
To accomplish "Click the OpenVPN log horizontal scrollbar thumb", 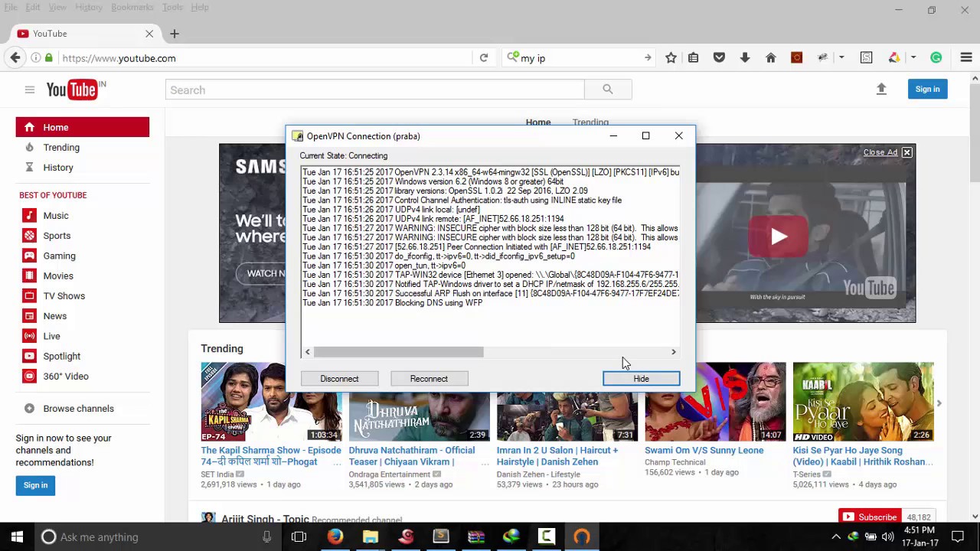I will pos(398,352).
